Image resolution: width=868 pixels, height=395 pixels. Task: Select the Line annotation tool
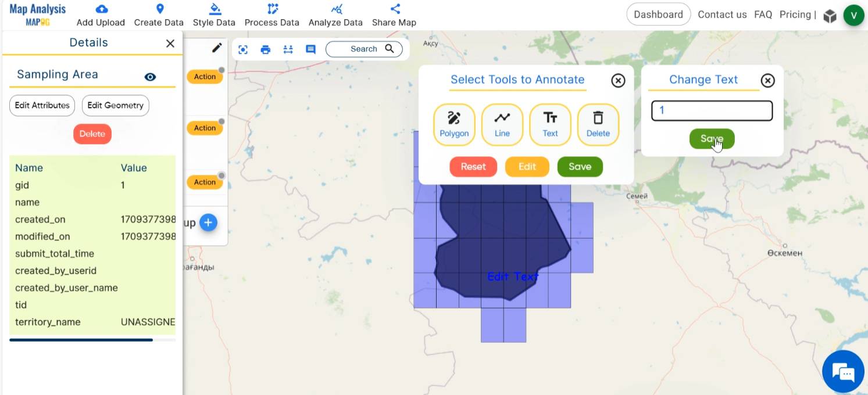pyautogui.click(x=502, y=125)
